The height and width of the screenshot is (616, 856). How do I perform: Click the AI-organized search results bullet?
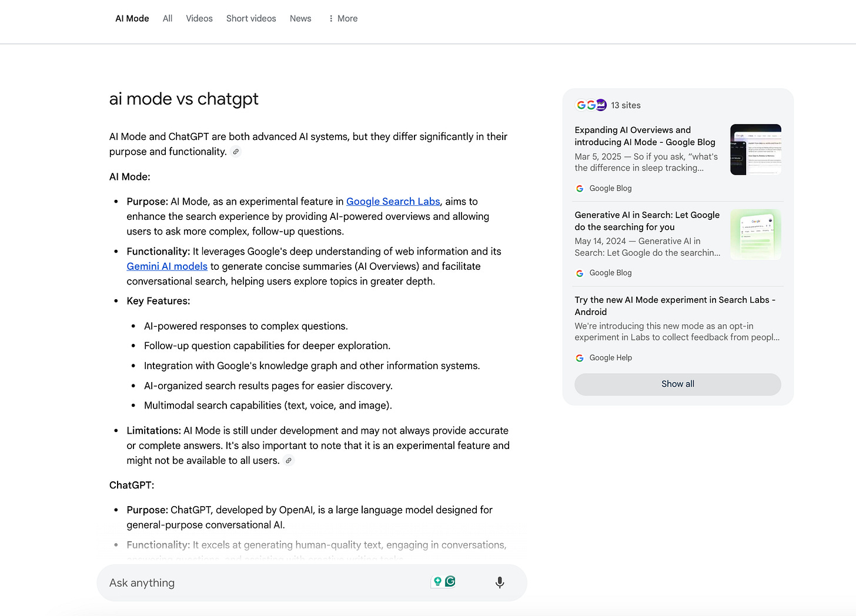(268, 386)
